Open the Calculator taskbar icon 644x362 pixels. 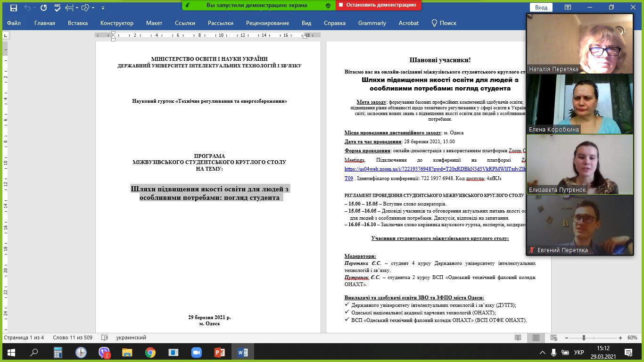[x=58, y=353]
